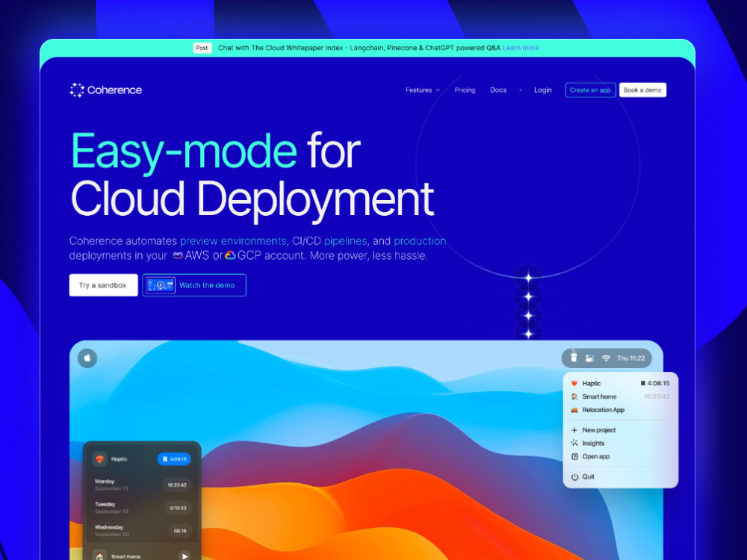The width and height of the screenshot is (747, 560).
Task: Open the Features dropdown menu
Action: point(423,90)
